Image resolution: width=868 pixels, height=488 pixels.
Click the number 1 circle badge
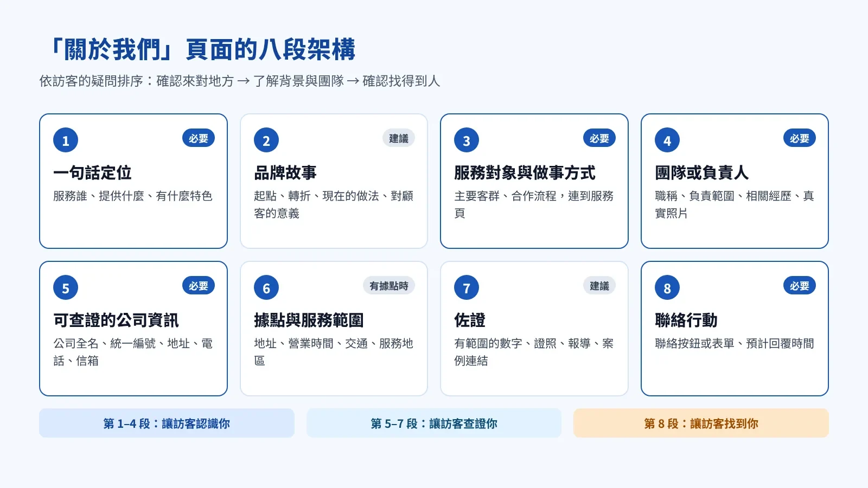pyautogui.click(x=66, y=140)
